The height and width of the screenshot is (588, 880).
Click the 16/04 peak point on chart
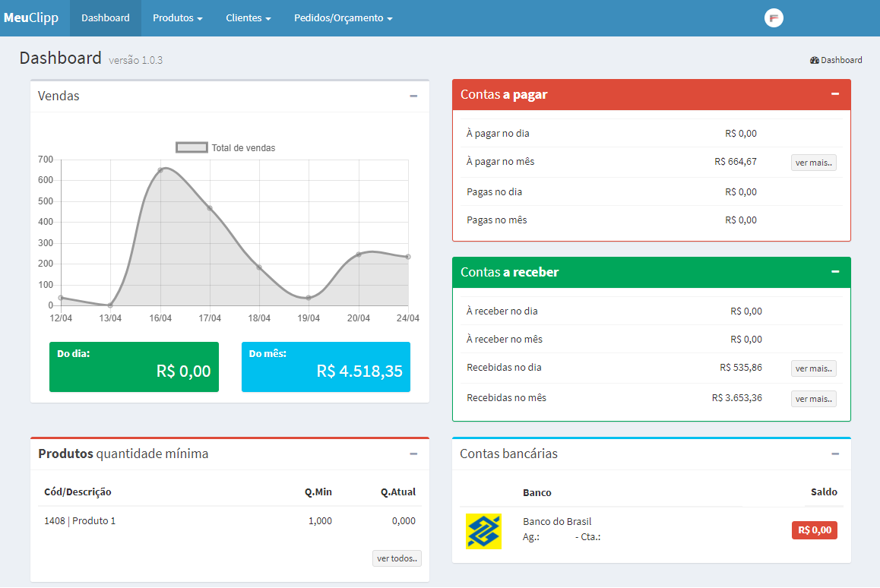(160, 170)
